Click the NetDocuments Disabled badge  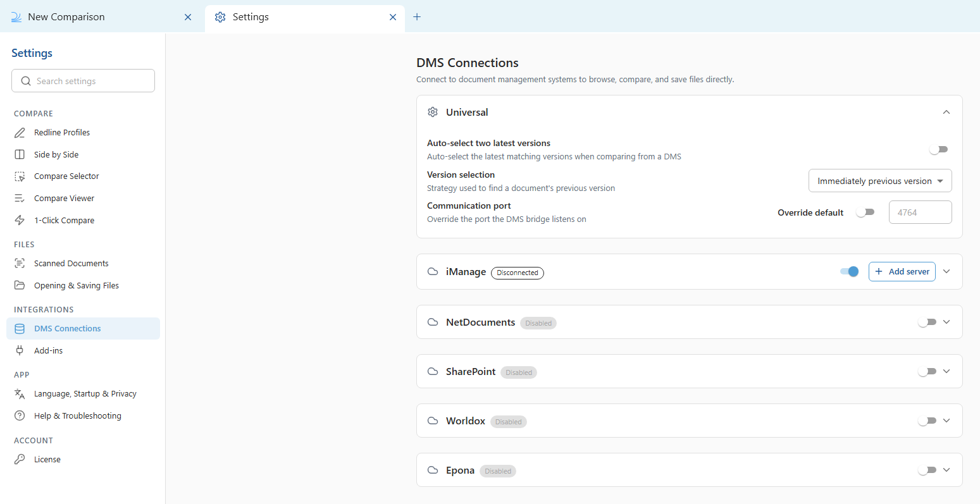click(538, 323)
